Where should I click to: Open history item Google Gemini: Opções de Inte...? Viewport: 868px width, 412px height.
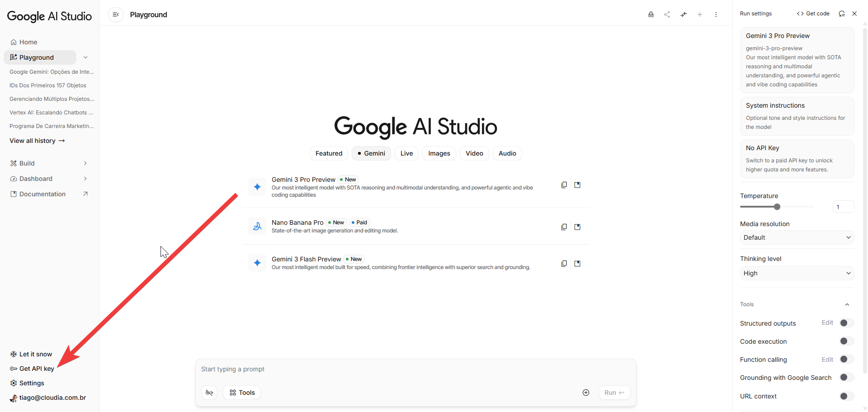tap(52, 72)
